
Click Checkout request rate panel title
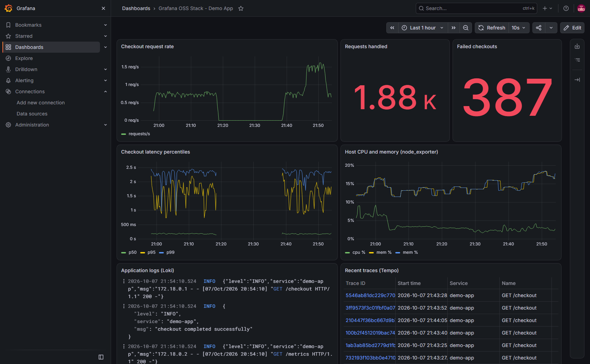[x=147, y=46]
